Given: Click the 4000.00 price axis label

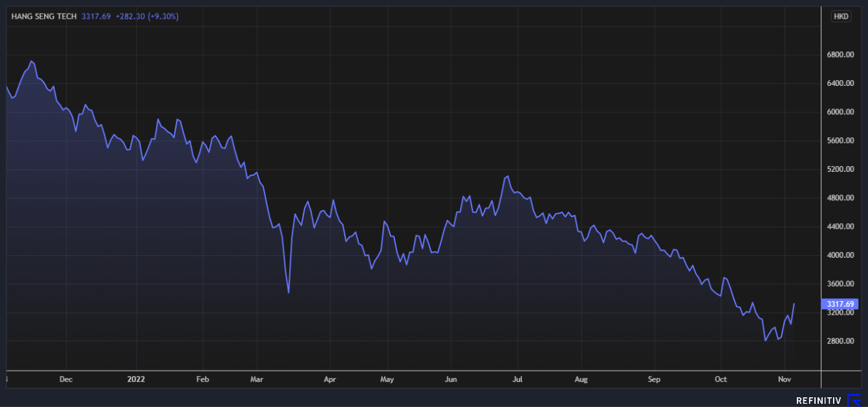Looking at the screenshot, I should pyautogui.click(x=841, y=255).
